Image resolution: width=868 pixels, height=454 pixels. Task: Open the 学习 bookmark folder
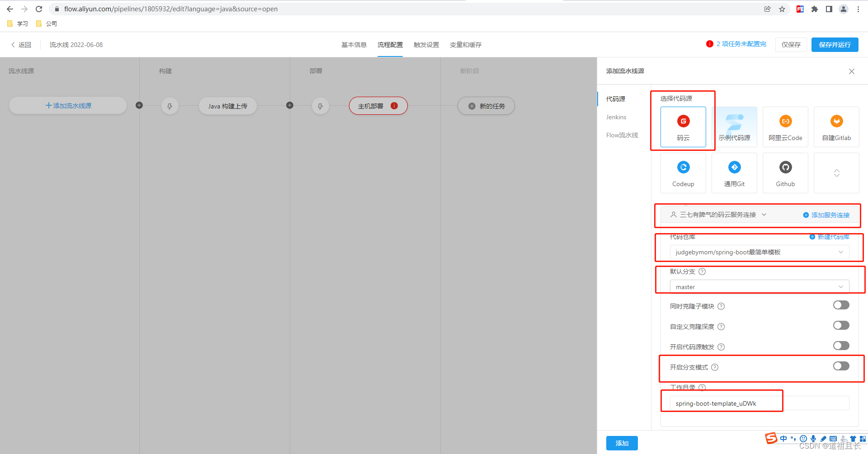point(18,23)
